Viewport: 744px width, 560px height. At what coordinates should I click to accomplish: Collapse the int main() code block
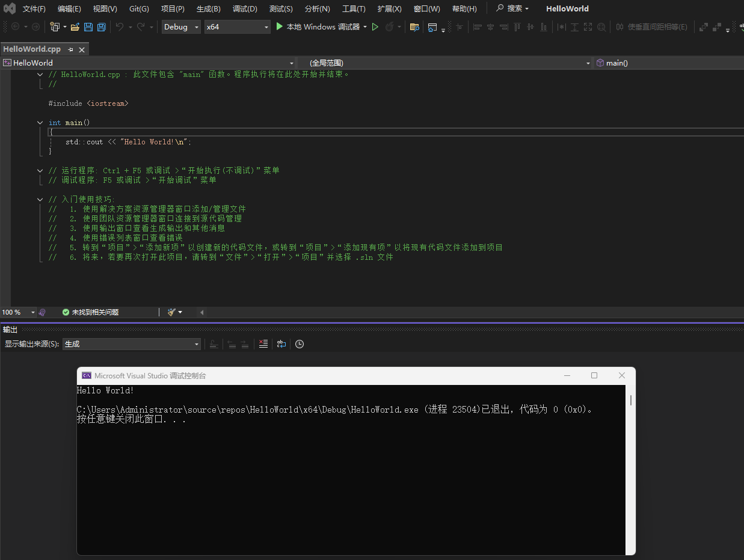[x=40, y=122]
